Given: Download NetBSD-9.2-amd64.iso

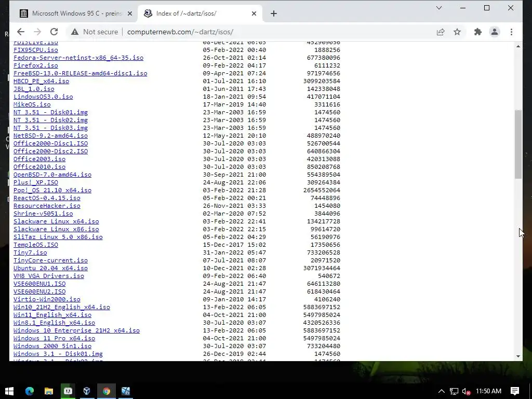Looking at the screenshot, I should [50, 136].
